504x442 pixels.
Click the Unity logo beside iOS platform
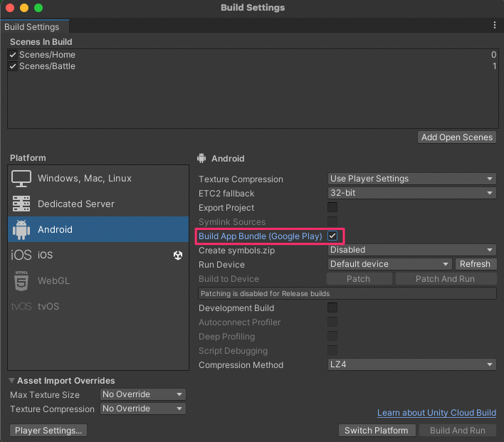178,256
